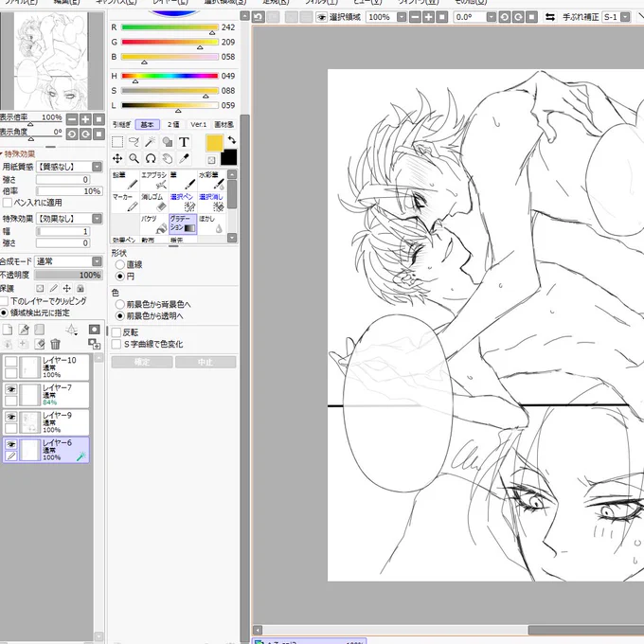Create a new layer folder
This screenshot has height=644, width=644.
[40, 330]
